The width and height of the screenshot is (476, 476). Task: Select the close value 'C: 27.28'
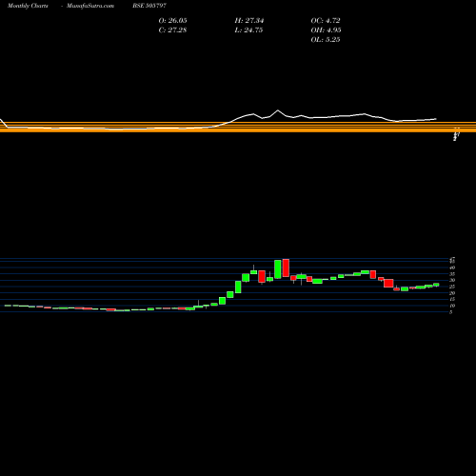pos(172,30)
